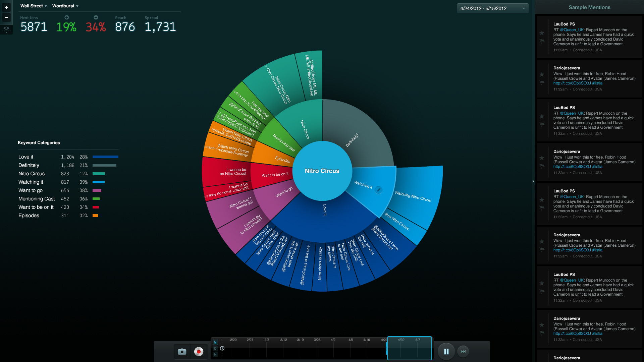Image resolution: width=644 pixels, height=362 pixels.
Task: Collapse the Sample Mentions panel with the side arrow
Action: click(533, 181)
